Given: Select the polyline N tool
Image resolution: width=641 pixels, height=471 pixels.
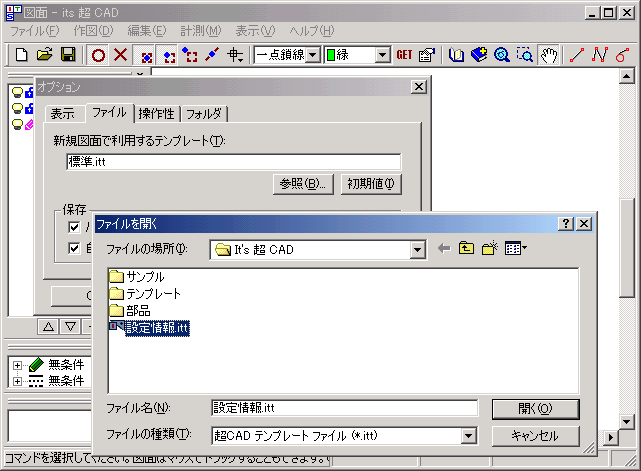Looking at the screenshot, I should click(599, 55).
